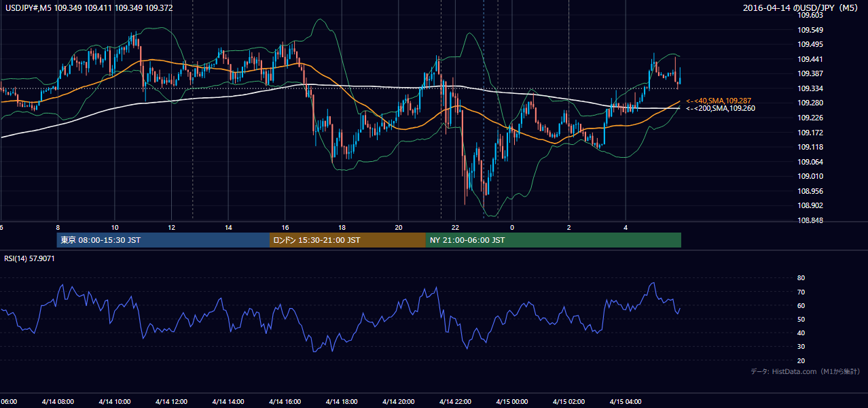This screenshot has height=408, width=868.
Task: Click the 4/15 02:00 date axis label
Action: [568, 402]
